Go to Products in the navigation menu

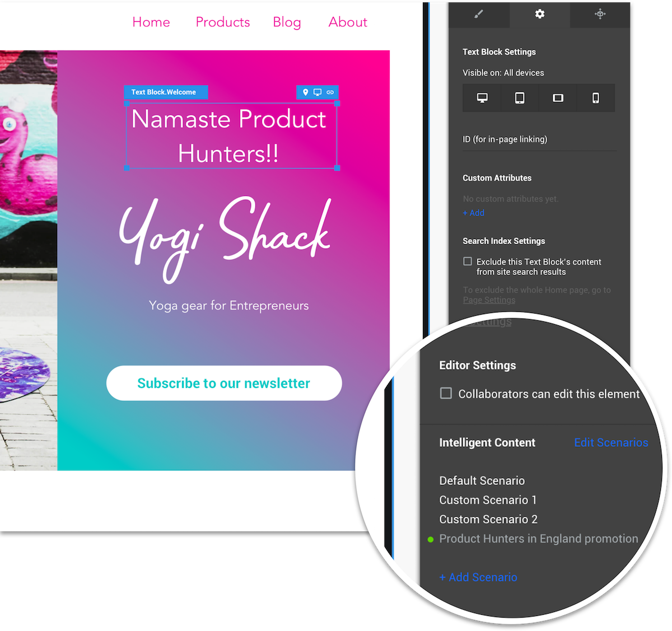pos(222,22)
